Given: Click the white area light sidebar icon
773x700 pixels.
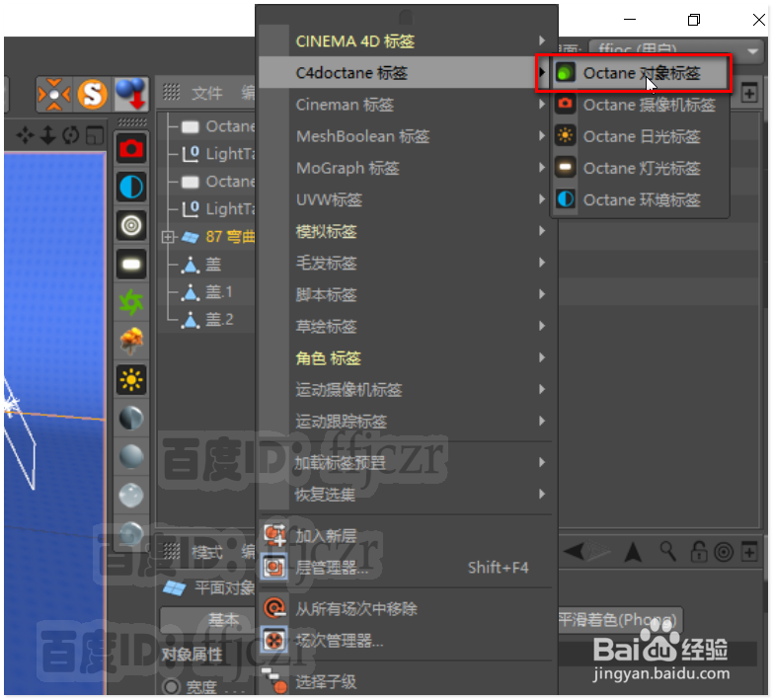Looking at the screenshot, I should tap(131, 265).
